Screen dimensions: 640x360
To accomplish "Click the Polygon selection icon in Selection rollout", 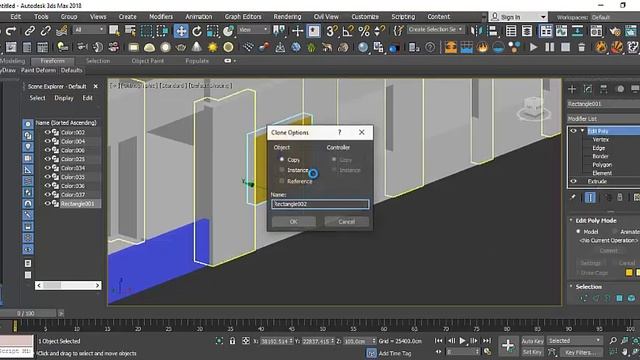I will pos(619,298).
